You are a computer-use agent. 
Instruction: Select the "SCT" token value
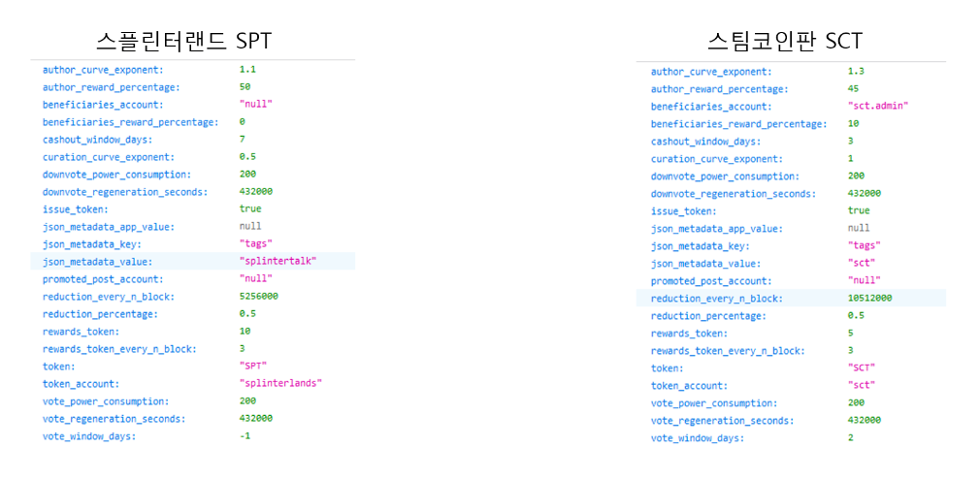(x=862, y=368)
